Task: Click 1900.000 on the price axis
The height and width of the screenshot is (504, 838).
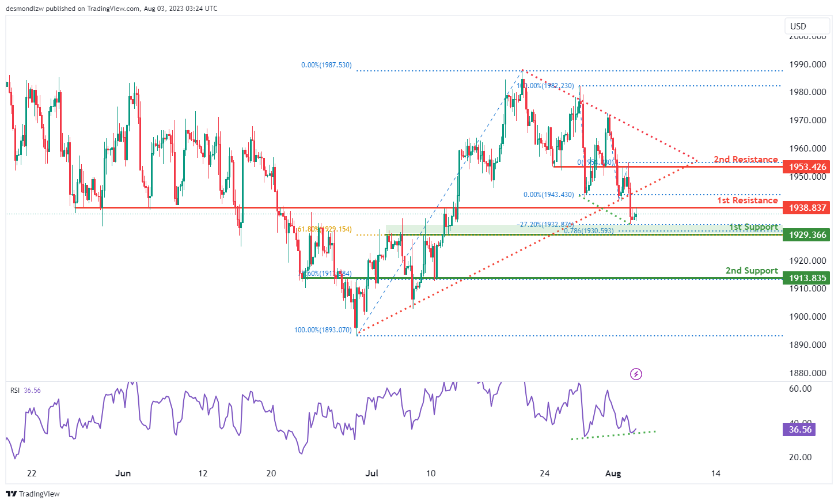Action: [807, 317]
